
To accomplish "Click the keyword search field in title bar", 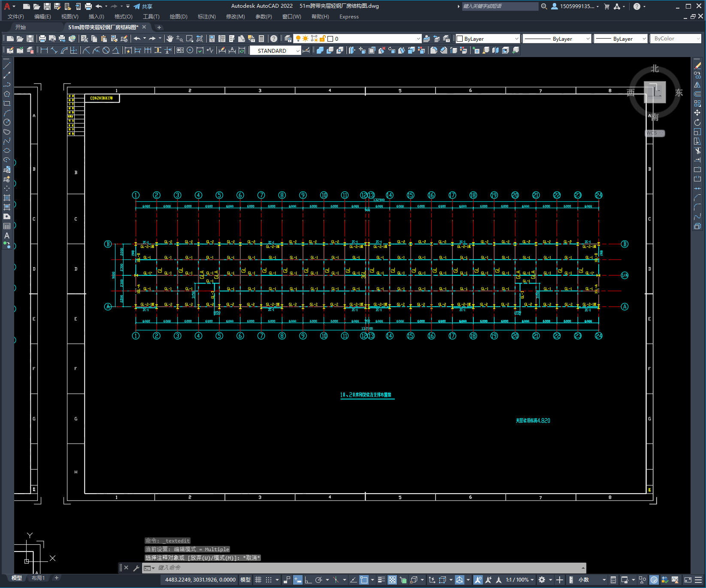I will click(x=500, y=6).
